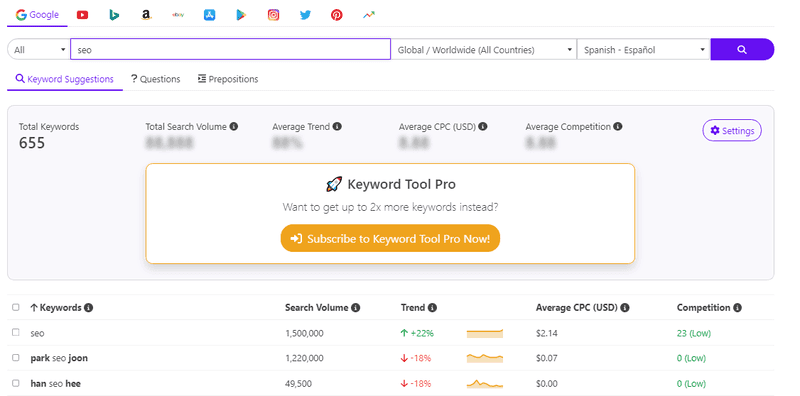800x396 pixels.
Task: Click the 1,220,000 search volume value
Action: (x=304, y=358)
